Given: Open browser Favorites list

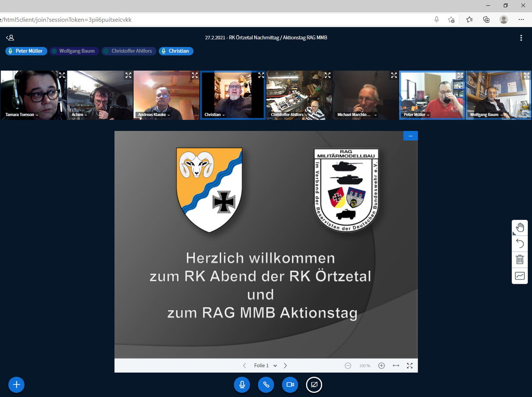Looking at the screenshot, I should pyautogui.click(x=470, y=20).
